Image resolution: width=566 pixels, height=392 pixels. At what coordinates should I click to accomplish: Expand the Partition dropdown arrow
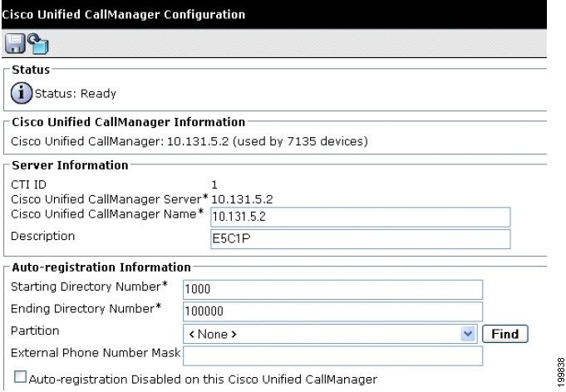[x=468, y=334]
